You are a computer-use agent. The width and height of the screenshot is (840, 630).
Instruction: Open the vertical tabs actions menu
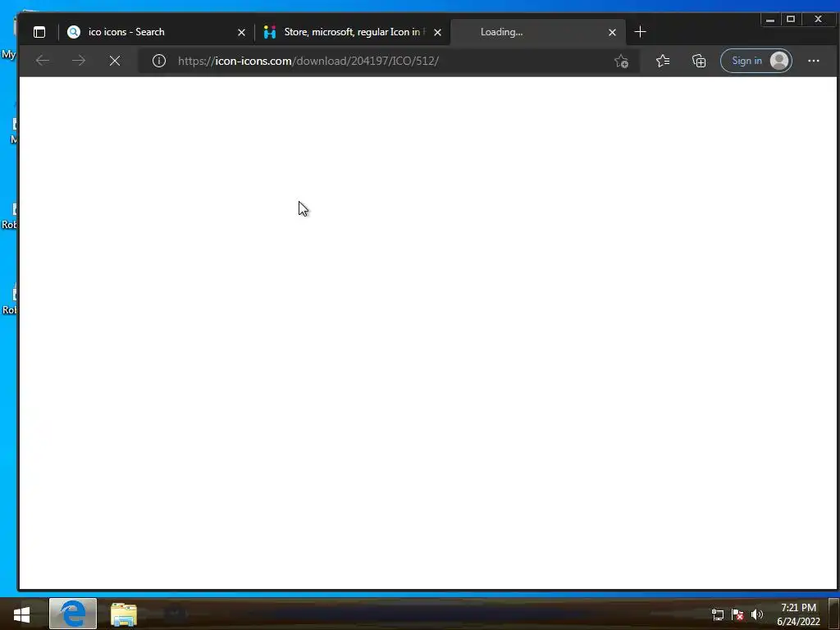[39, 32]
